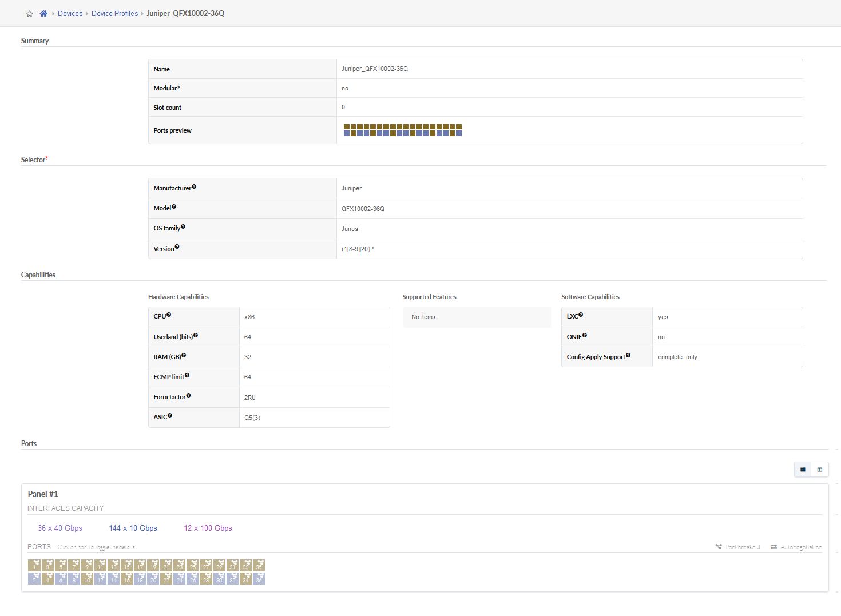Select port 13 in Panel #1
The width and height of the screenshot is (841, 616).
[114, 565]
